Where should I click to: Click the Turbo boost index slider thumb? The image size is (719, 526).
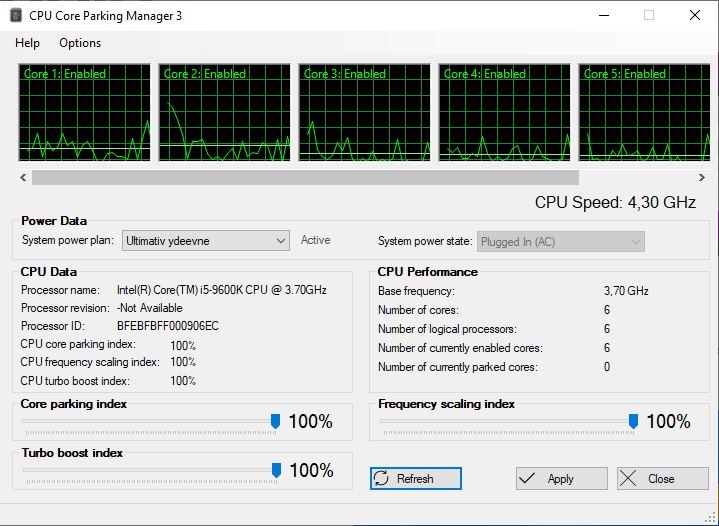click(x=276, y=470)
